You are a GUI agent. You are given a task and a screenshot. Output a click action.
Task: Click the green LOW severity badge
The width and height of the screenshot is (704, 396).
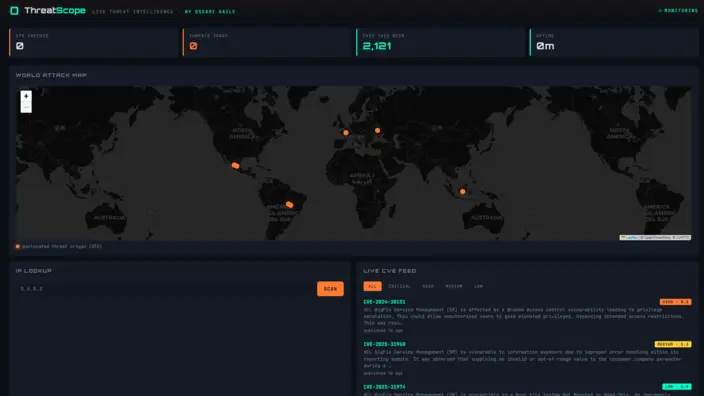[677, 387]
